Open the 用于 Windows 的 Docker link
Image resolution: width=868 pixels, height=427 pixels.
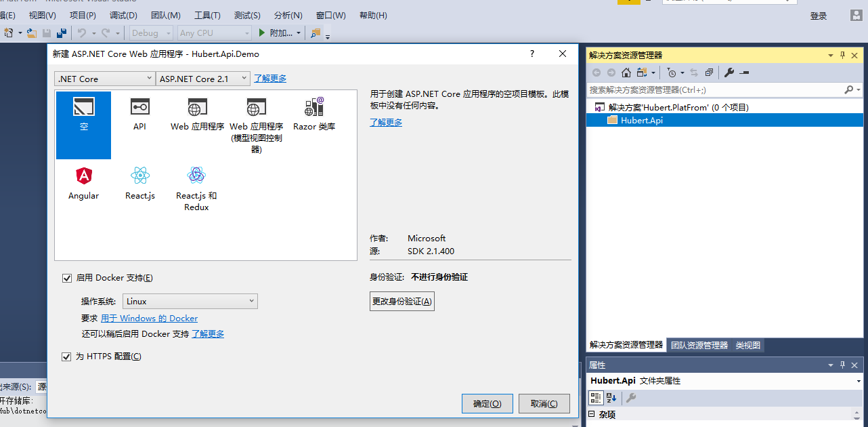(149, 319)
